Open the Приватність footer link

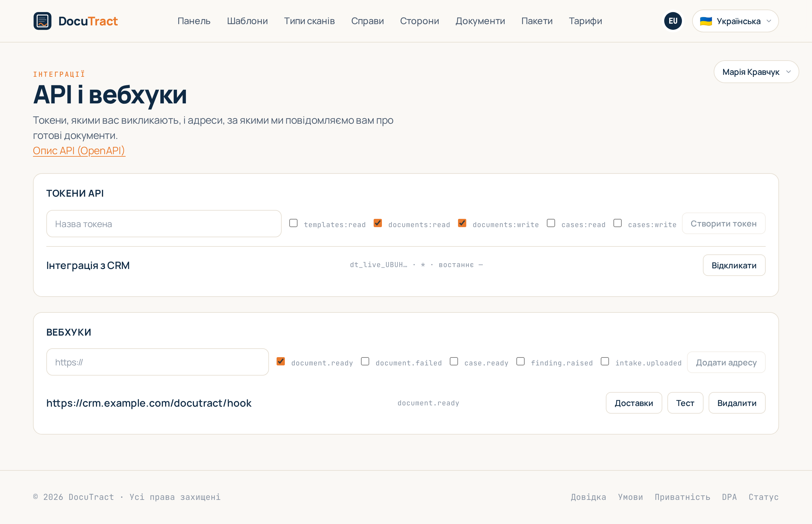pyautogui.click(x=682, y=497)
